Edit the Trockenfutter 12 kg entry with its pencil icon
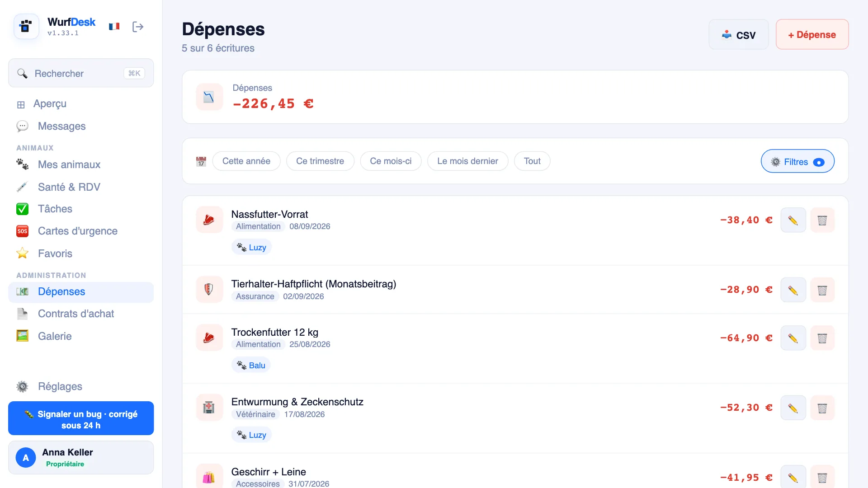The width and height of the screenshot is (868, 488). click(793, 338)
